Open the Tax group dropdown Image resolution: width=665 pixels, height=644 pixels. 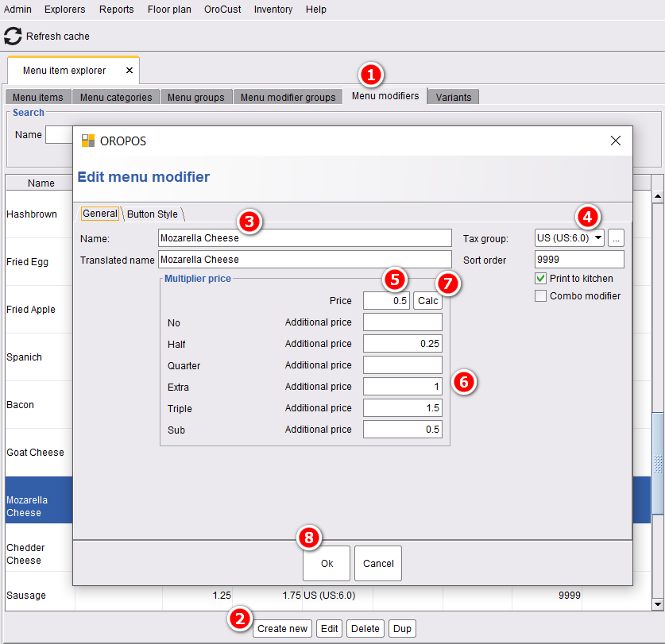(569, 238)
